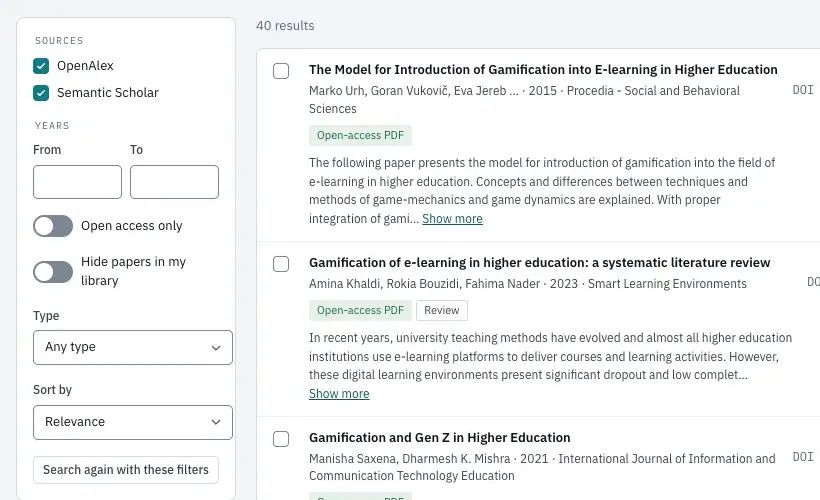Click the Sources heading
The width and height of the screenshot is (820, 500).
(59, 41)
